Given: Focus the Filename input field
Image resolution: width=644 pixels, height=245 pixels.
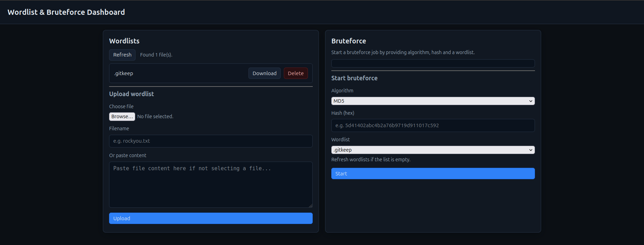Looking at the screenshot, I should tap(211, 141).
